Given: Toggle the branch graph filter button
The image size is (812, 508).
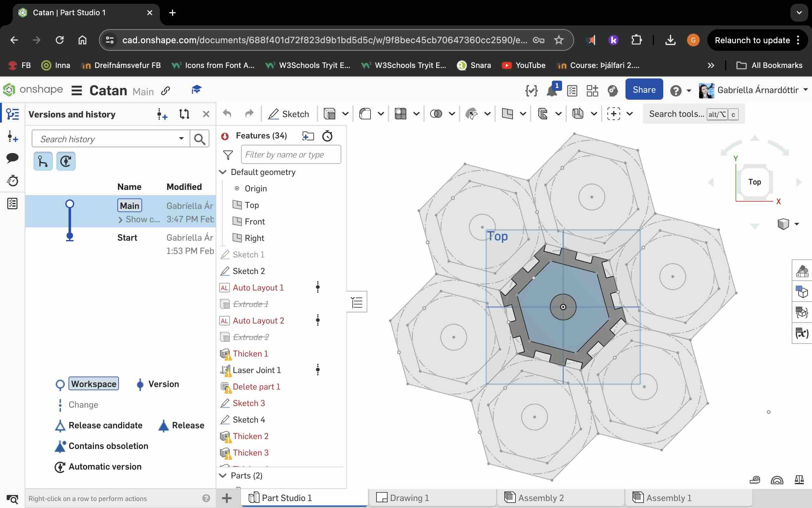Looking at the screenshot, I should [43, 161].
